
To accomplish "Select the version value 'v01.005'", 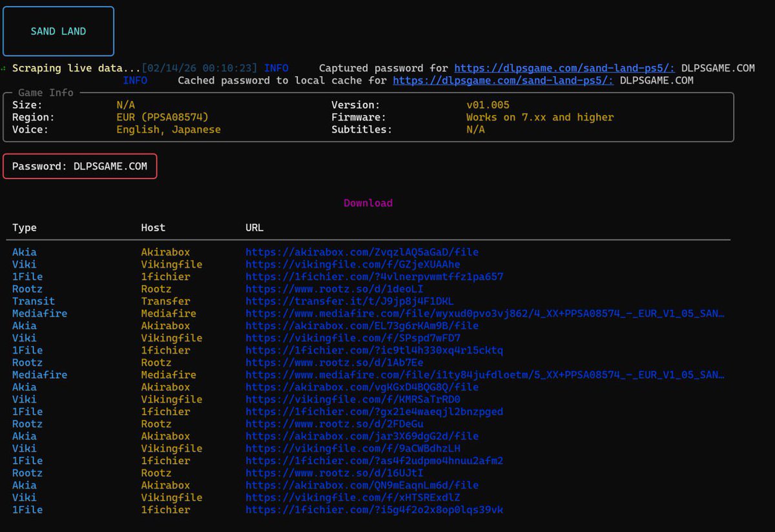I will click(x=488, y=105).
